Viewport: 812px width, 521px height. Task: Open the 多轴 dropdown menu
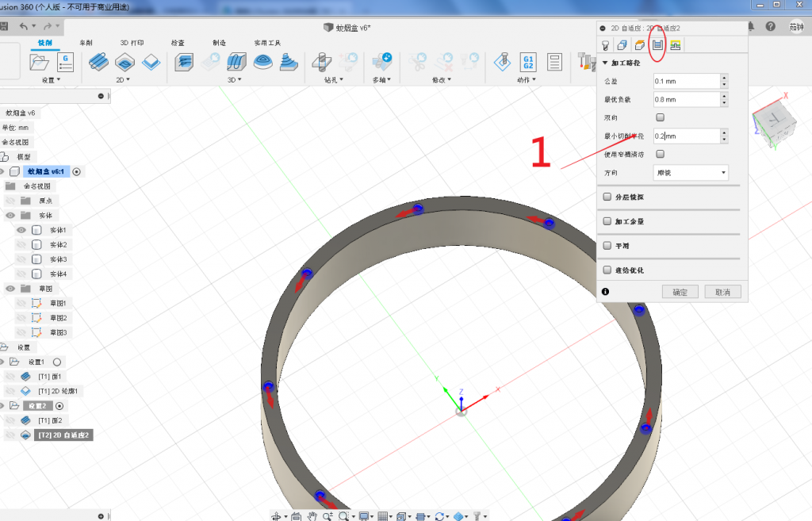(x=381, y=80)
